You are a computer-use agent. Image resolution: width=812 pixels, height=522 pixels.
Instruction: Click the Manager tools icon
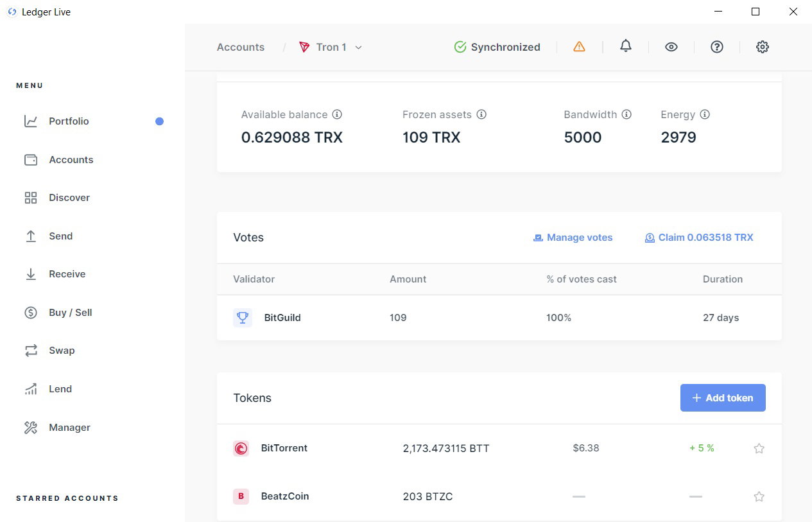point(31,428)
